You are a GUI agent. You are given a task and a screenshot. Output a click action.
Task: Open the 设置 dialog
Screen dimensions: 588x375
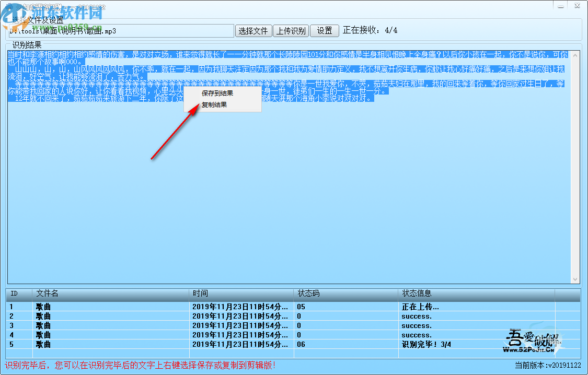coord(324,30)
